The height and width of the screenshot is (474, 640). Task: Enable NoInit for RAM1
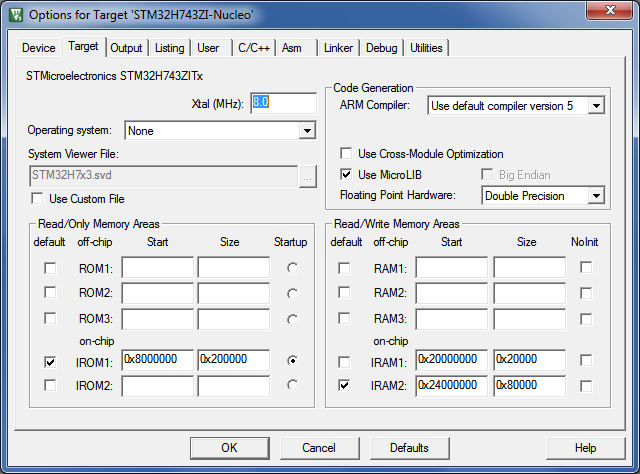586,267
